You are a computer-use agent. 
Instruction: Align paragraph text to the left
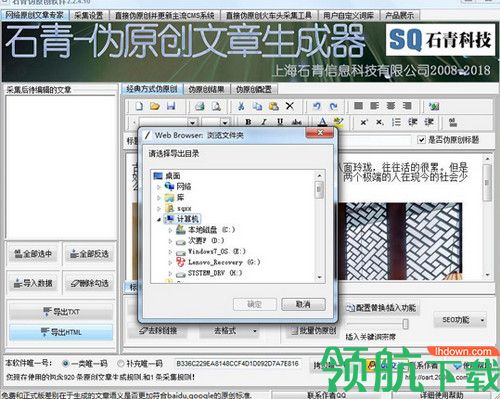375,106
